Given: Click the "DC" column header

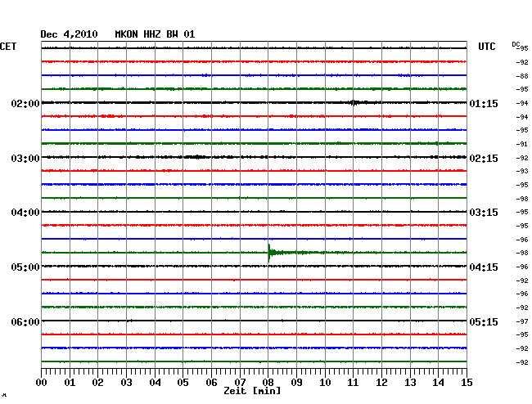Looking at the screenshot, I should pyautogui.click(x=516, y=44).
